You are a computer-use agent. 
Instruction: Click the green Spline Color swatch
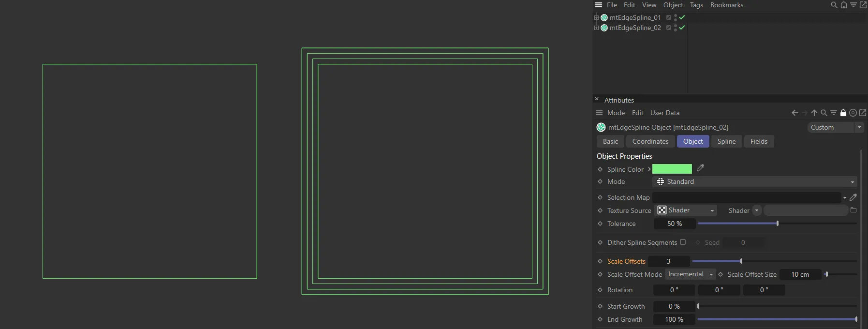tap(672, 169)
